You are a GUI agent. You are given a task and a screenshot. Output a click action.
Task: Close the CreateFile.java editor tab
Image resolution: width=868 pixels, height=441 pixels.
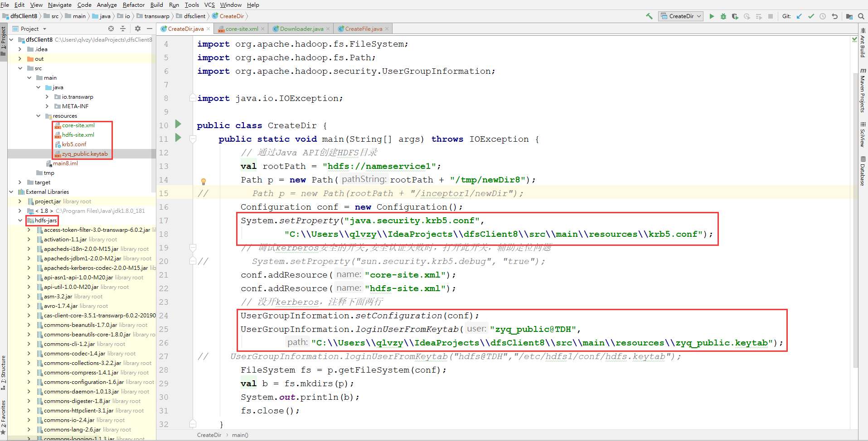[387, 29]
